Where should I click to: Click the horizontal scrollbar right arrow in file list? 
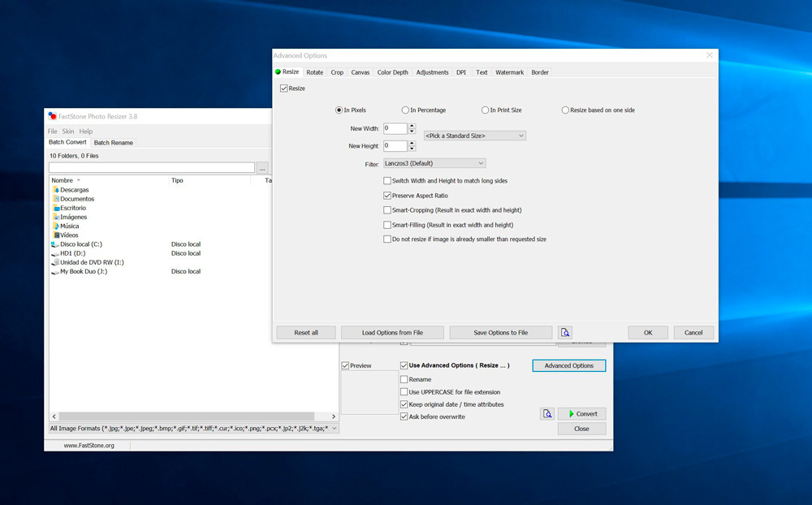333,416
